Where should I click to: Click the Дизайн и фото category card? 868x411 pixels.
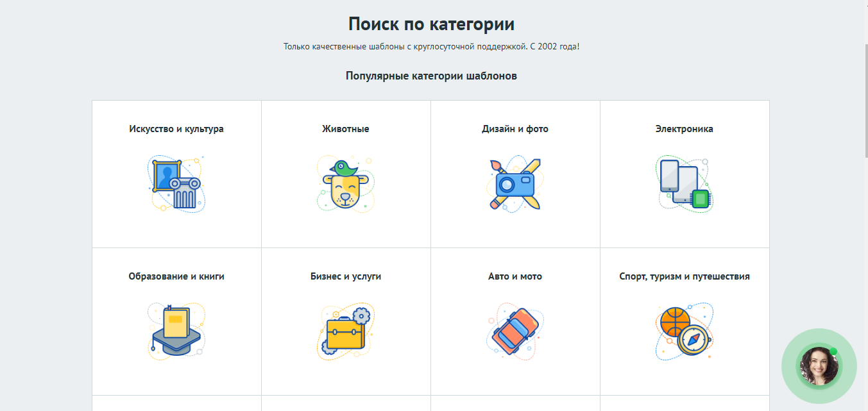515,173
